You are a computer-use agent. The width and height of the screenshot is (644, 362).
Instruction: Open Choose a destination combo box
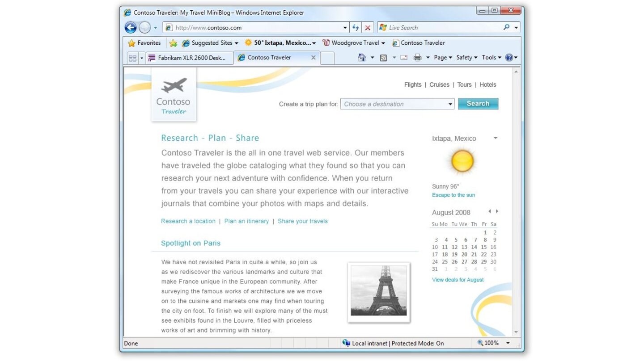(398, 104)
